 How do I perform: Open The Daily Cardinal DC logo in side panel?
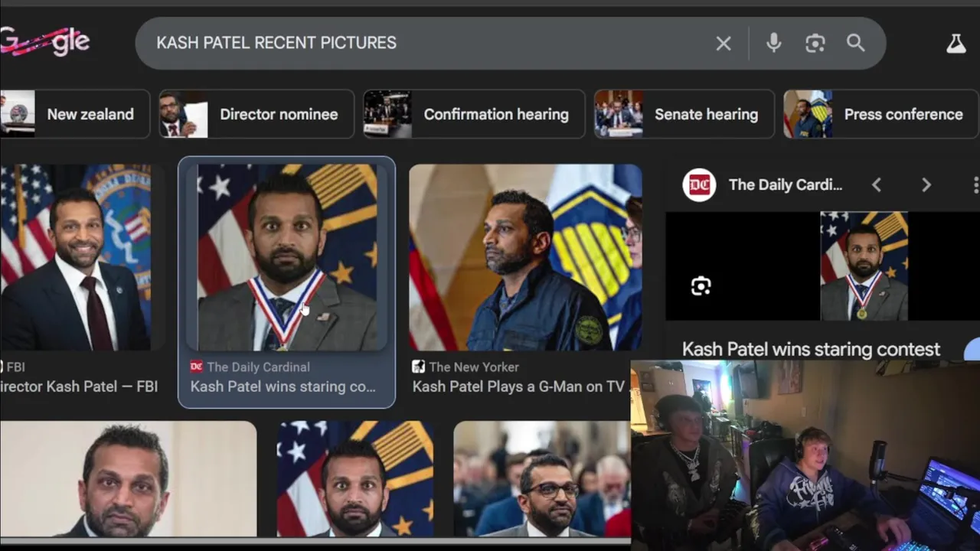(x=699, y=184)
